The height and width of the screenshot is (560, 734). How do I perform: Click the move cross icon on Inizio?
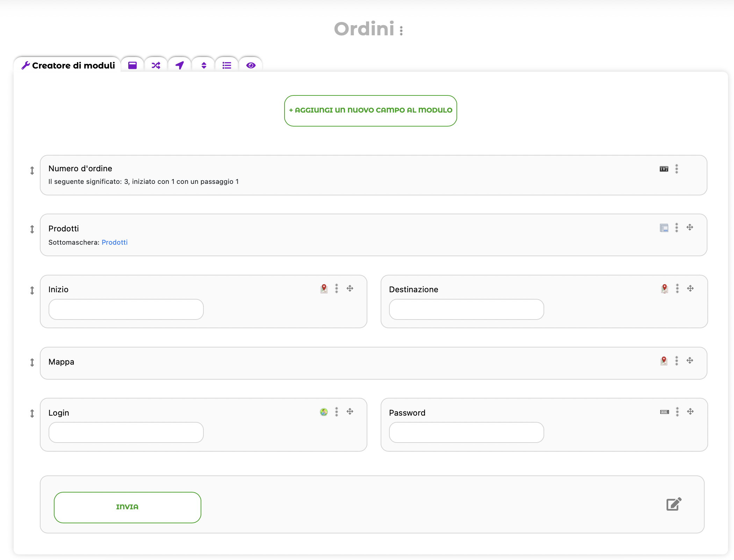coord(350,288)
